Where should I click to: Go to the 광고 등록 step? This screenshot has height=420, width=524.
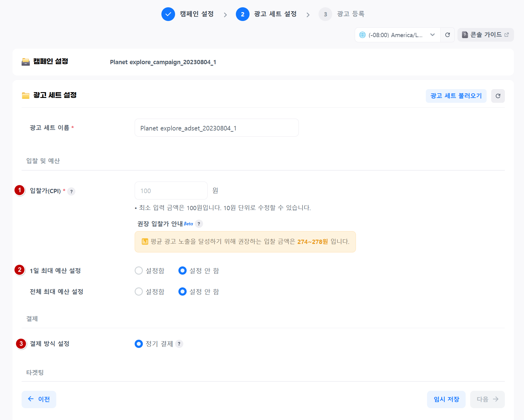(350, 14)
